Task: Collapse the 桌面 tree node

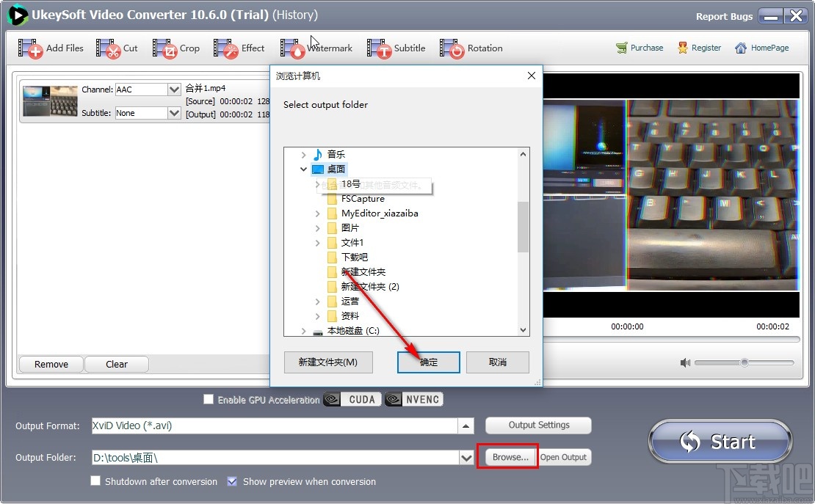Action: (x=303, y=169)
